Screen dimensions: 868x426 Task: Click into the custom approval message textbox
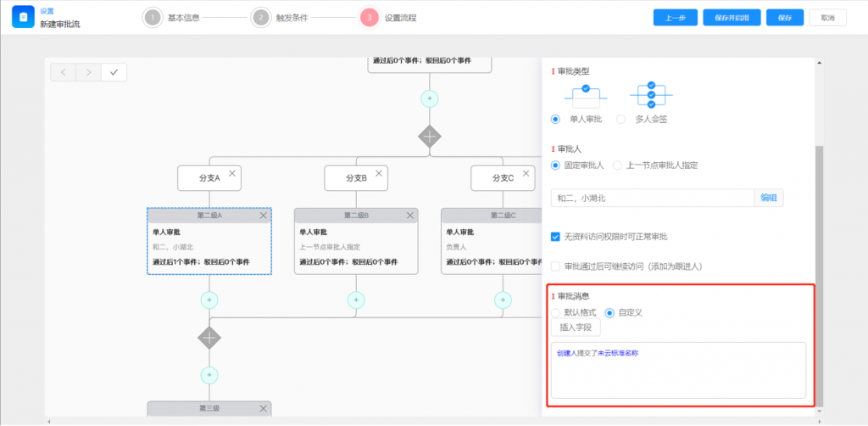(678, 373)
